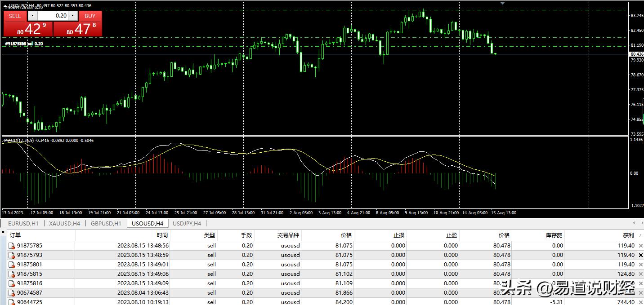Click the chart shift triangle marker at top
Viewport: 644px width, 305px height.
503,3
